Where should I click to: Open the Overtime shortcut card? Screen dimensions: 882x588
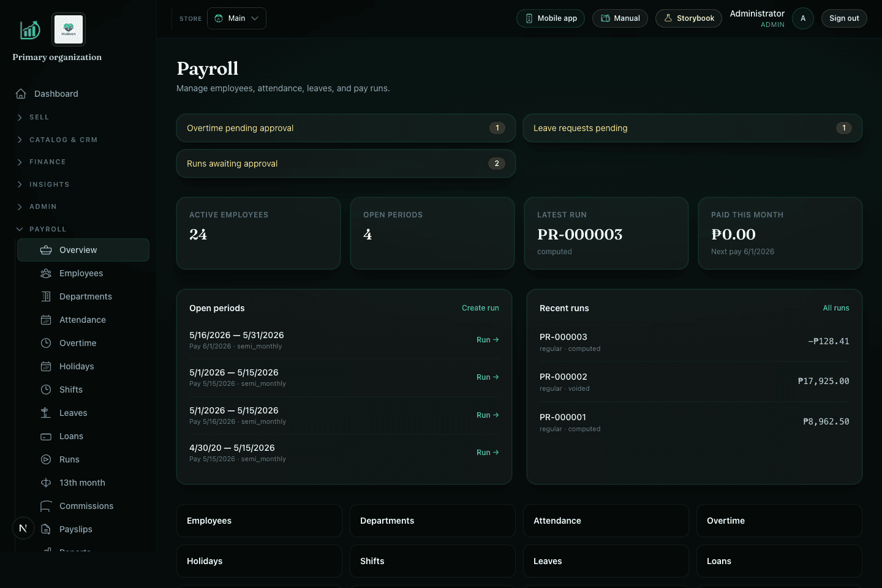tap(779, 521)
